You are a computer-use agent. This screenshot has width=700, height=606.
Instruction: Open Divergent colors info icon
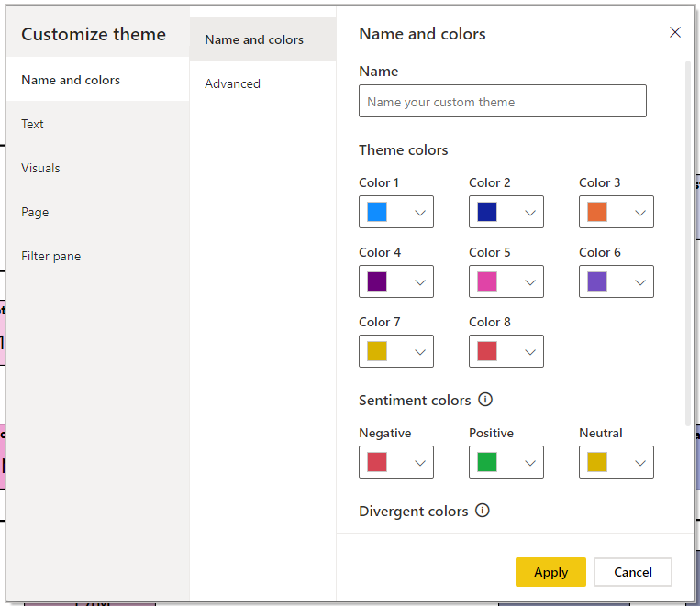coord(483,510)
